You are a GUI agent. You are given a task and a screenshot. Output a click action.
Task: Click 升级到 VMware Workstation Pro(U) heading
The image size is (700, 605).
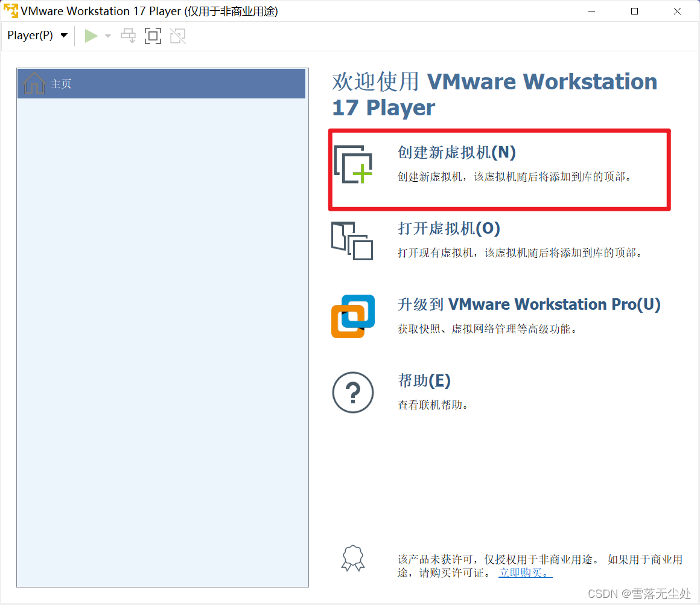point(529,304)
